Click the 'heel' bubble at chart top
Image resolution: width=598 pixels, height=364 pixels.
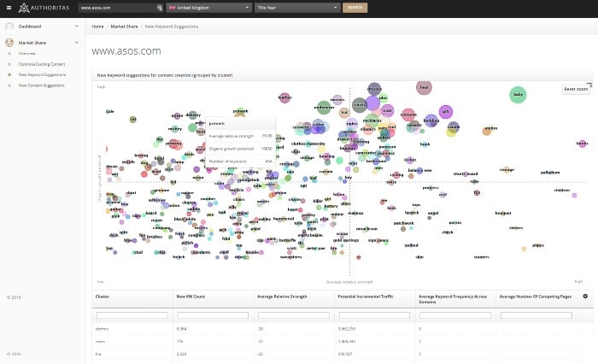point(424,87)
